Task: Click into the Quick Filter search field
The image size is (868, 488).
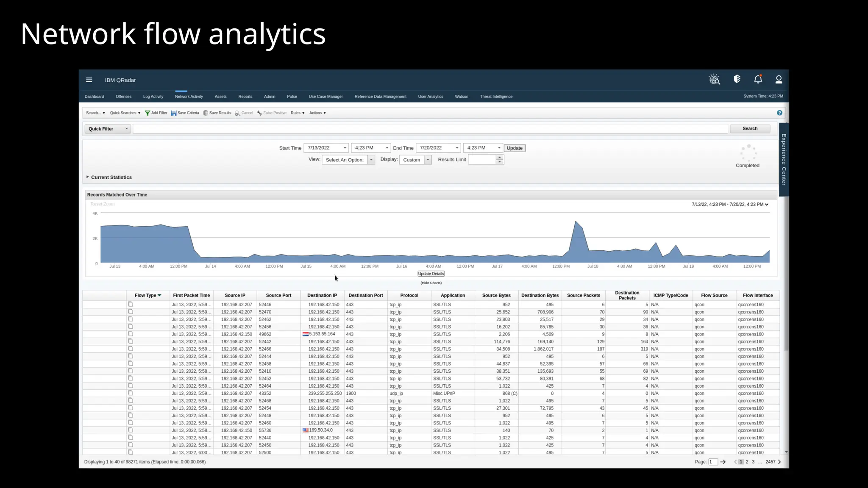Action: pyautogui.click(x=430, y=129)
